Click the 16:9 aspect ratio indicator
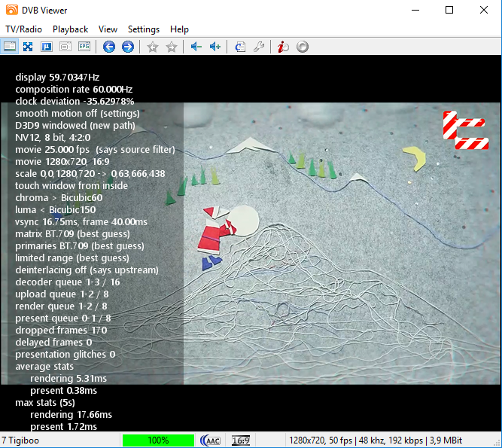 (x=241, y=440)
